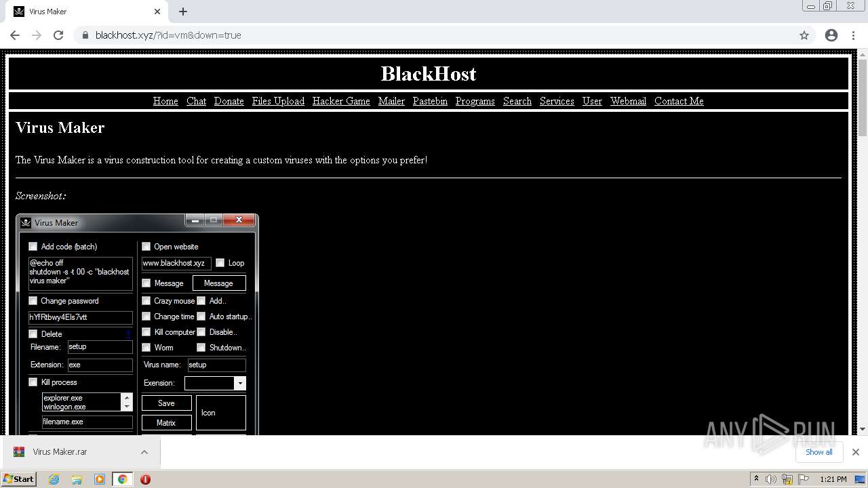
Task: Minimize the Chrome window
Action: click(x=811, y=6)
